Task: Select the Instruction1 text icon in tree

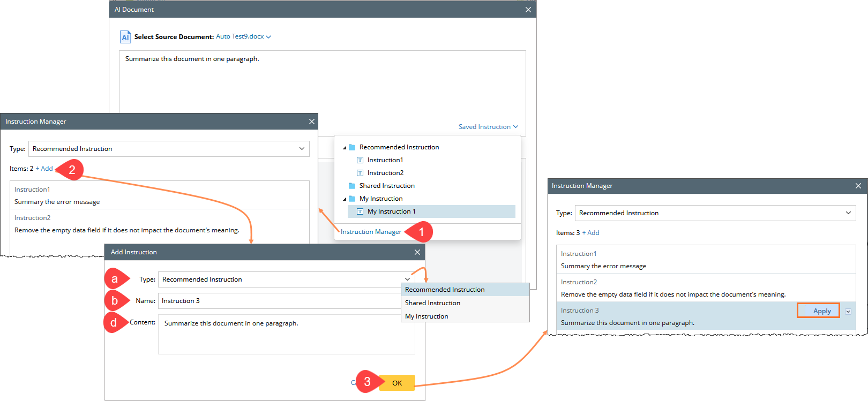Action: pos(360,160)
